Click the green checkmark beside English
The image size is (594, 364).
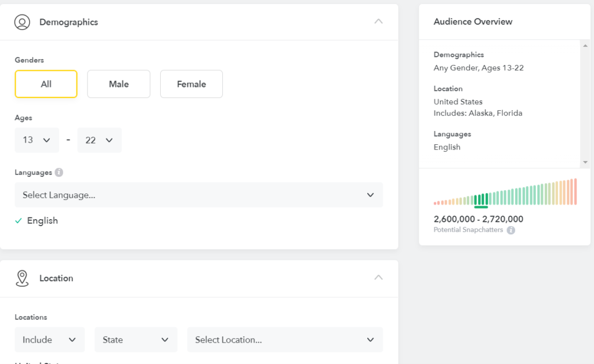(x=19, y=221)
